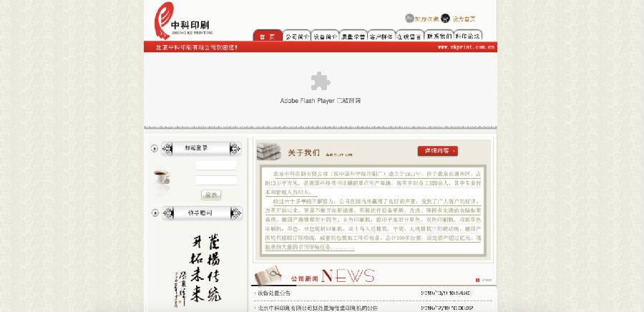Click the grey 加入收藏 favorites icon

point(409,19)
